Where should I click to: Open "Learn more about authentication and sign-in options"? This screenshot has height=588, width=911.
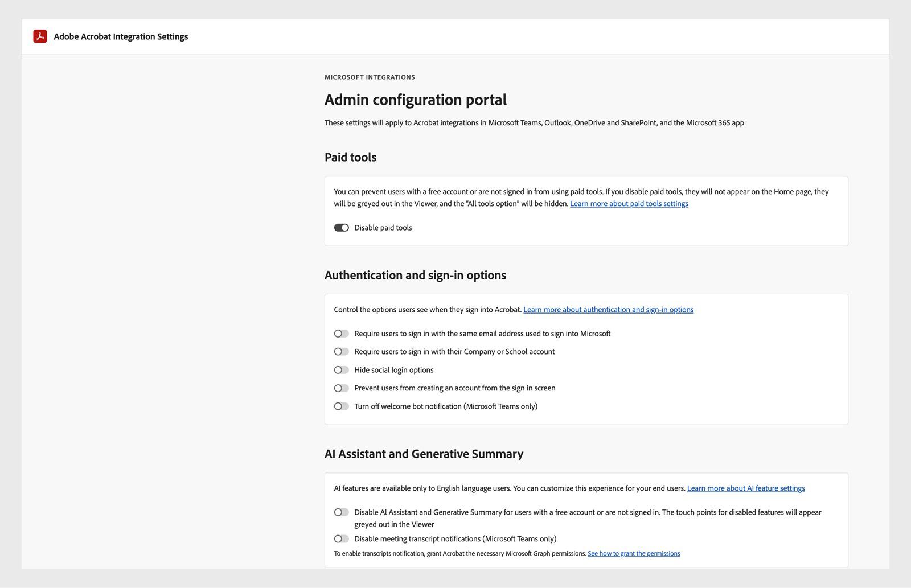[608, 309]
